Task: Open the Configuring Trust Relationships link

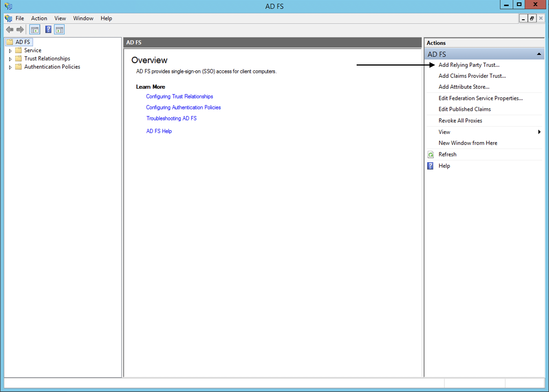Action: tap(179, 96)
